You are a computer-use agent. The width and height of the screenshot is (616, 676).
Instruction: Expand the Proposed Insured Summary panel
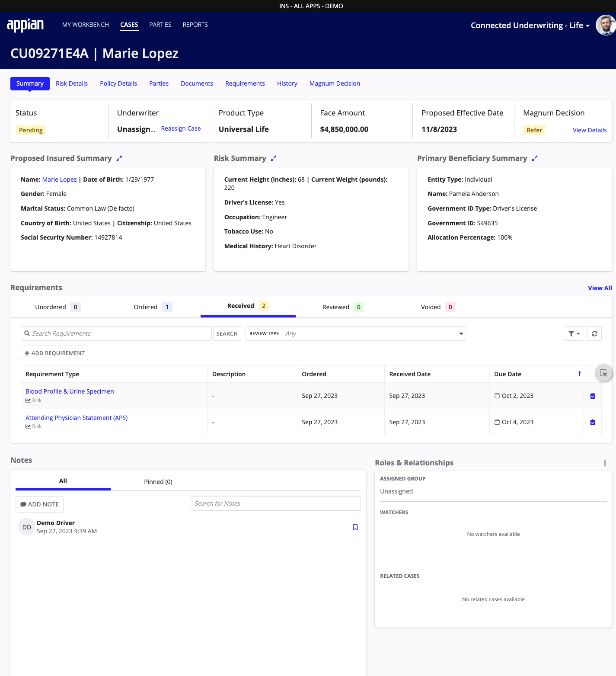point(119,158)
